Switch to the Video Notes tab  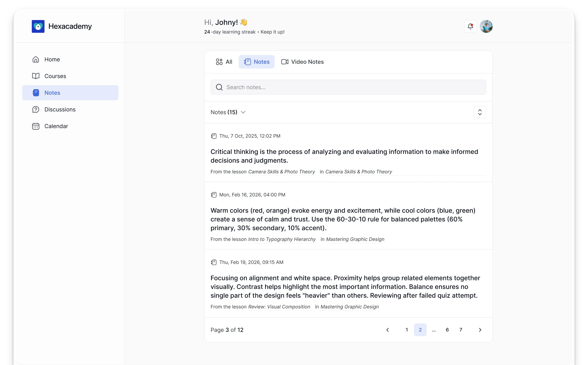pyautogui.click(x=302, y=62)
